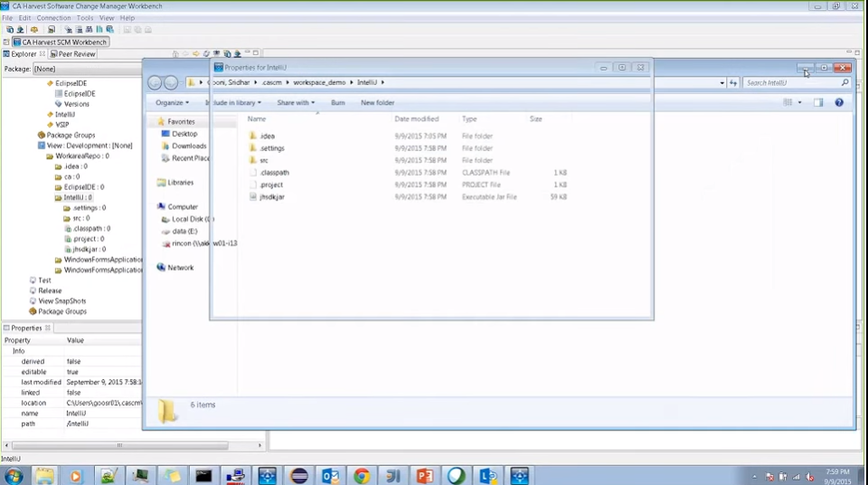This screenshot has height=485, width=868.
Task: Click workspace_demo in the address breadcrumb
Action: pos(319,82)
